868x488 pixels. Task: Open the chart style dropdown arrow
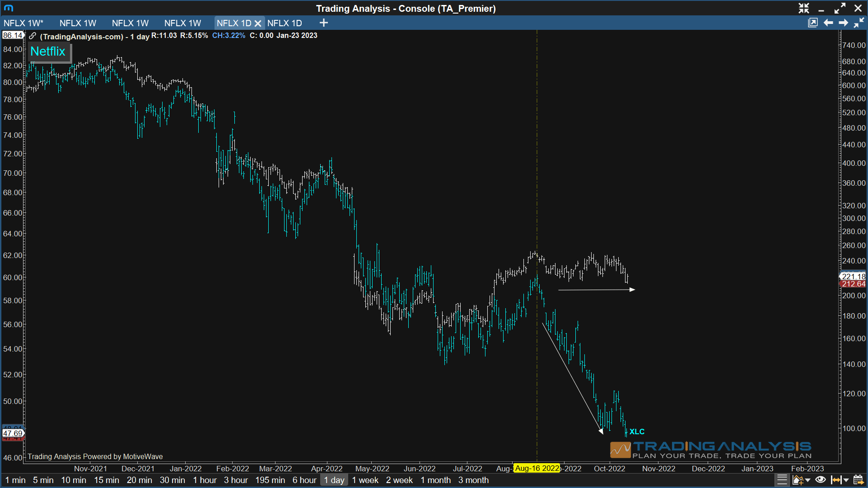point(808,480)
